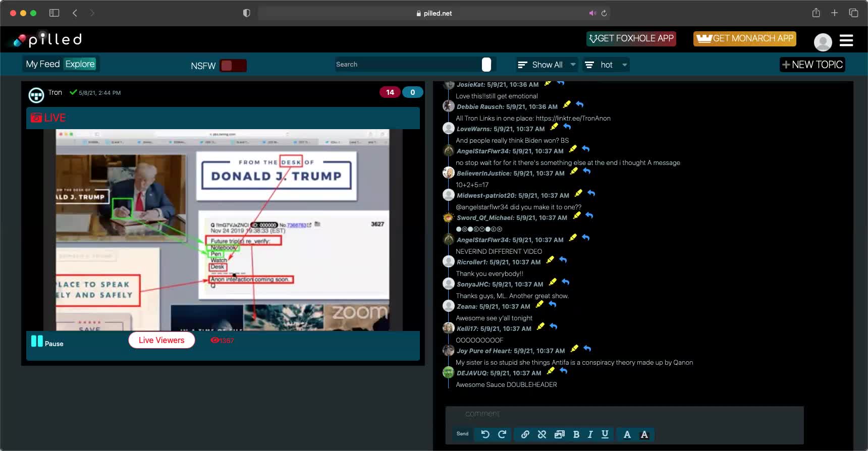Click the live stream video thumbnail

tap(223, 230)
